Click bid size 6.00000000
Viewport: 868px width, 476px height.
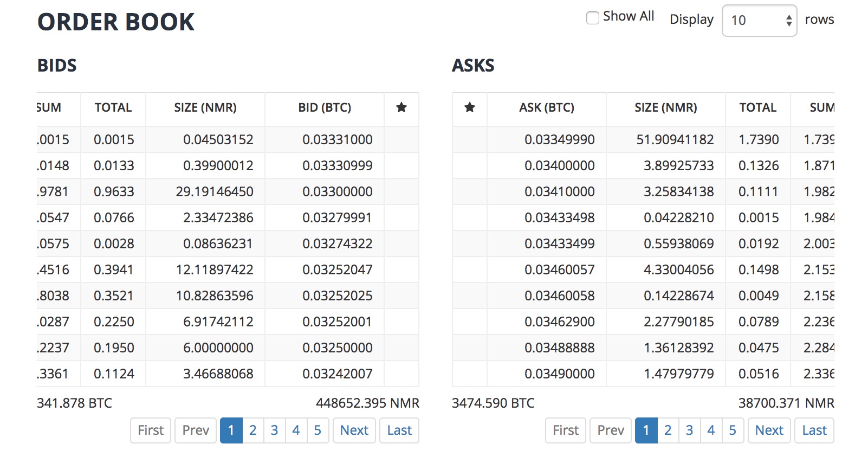(x=218, y=348)
